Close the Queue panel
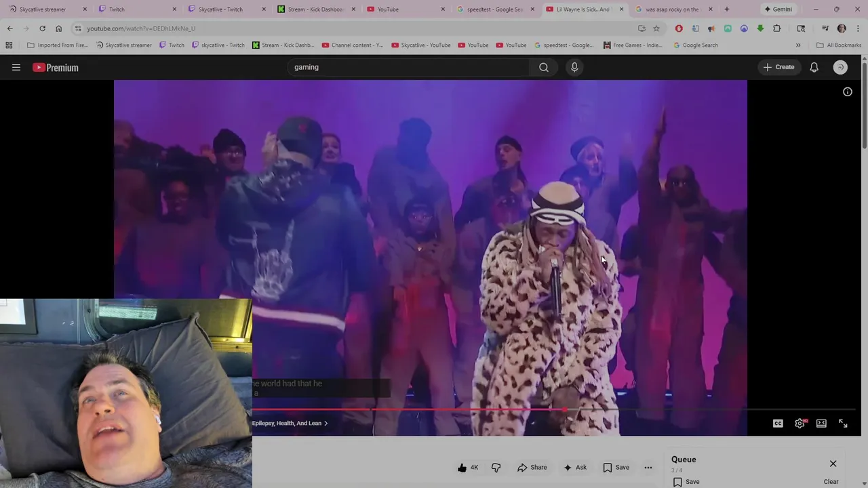 coord(833,464)
